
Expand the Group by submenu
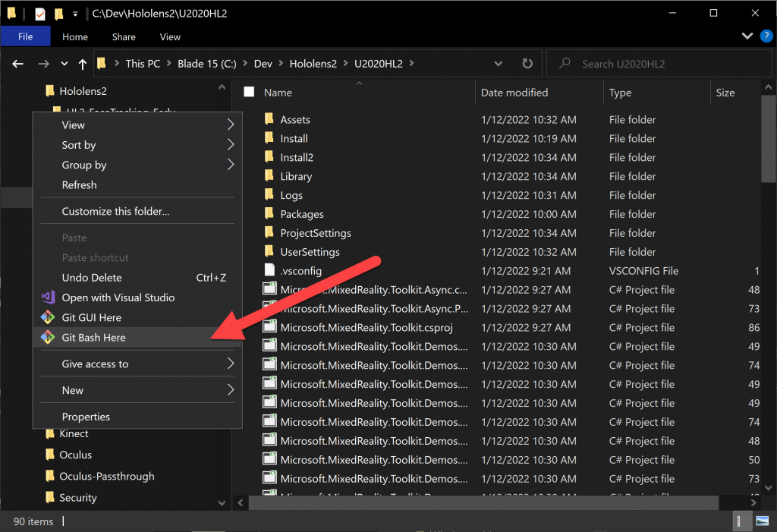coord(231,165)
